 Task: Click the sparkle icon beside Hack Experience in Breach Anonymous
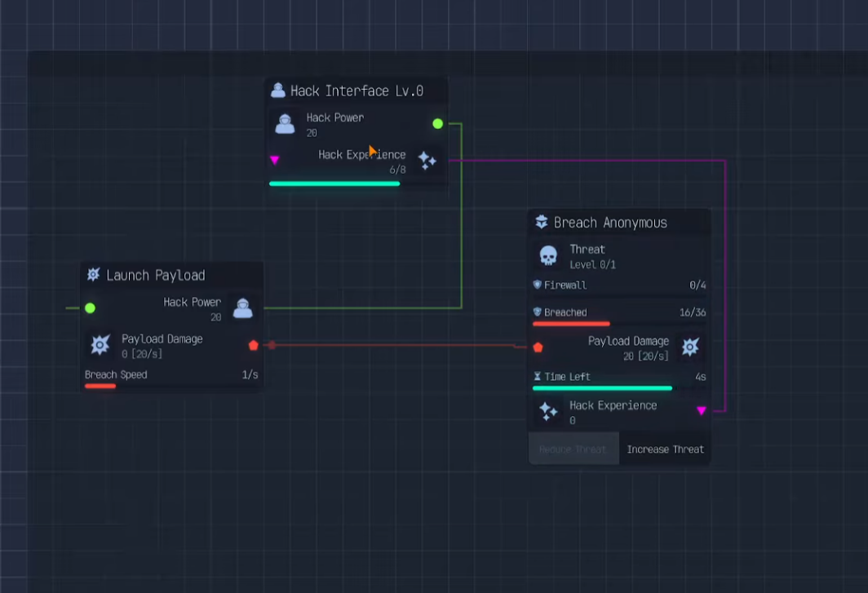[548, 412]
